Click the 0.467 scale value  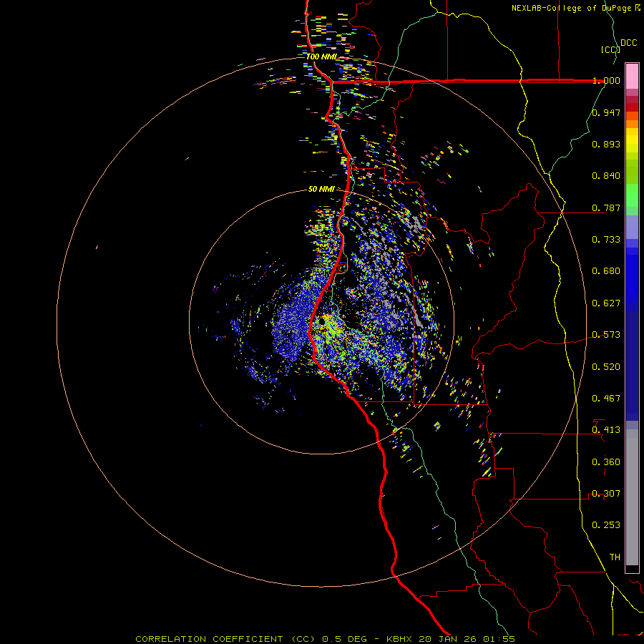click(606, 399)
